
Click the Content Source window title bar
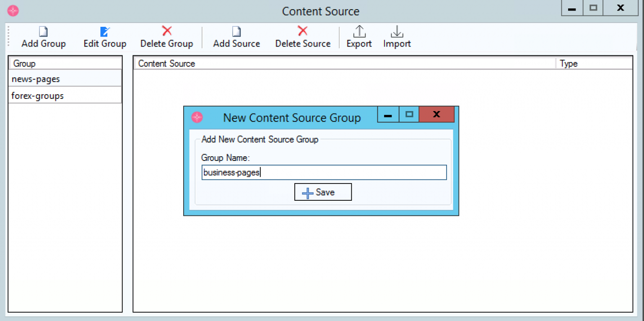click(321, 11)
